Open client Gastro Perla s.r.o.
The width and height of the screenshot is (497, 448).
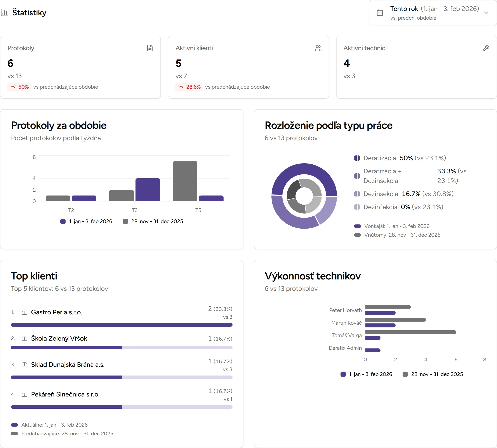click(x=57, y=312)
